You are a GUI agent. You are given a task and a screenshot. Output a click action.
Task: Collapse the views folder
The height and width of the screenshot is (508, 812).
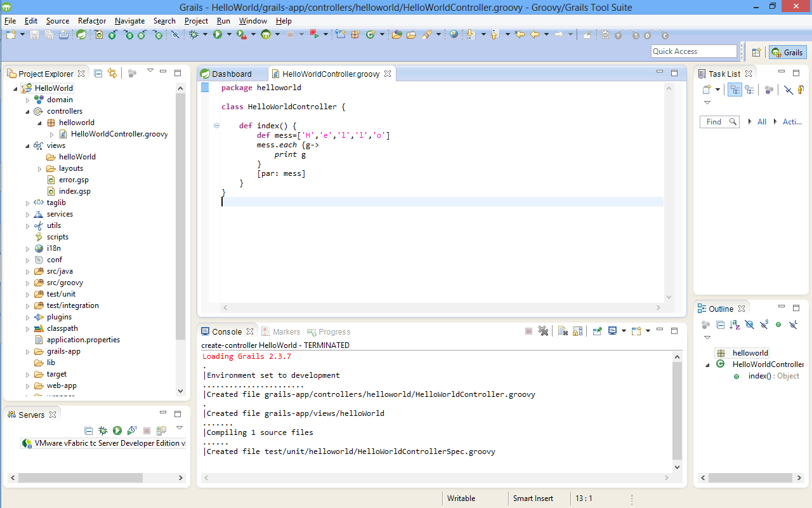click(x=27, y=145)
